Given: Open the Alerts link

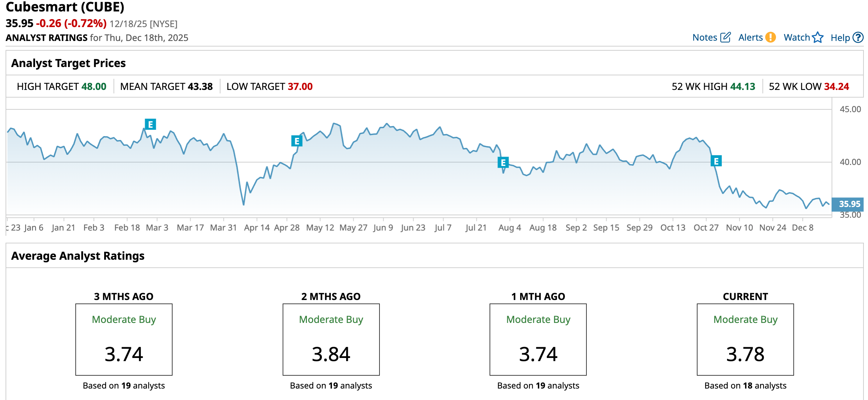Looking at the screenshot, I should (x=750, y=37).
